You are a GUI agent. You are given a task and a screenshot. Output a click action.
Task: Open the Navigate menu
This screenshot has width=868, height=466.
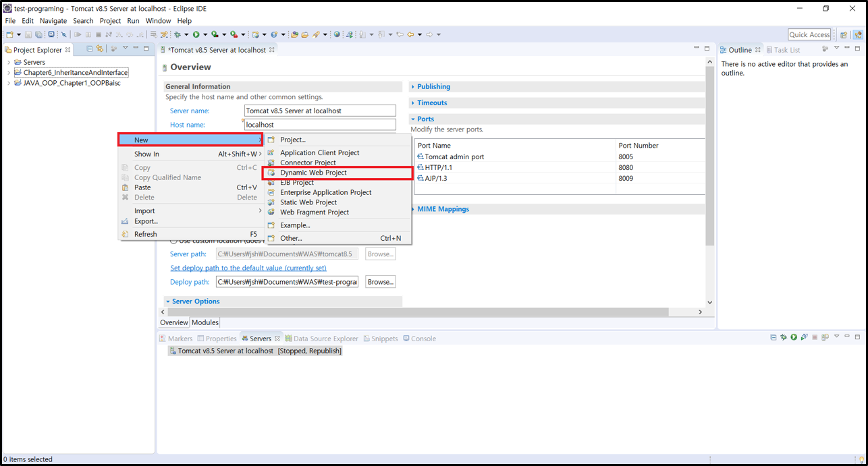tap(53, 21)
